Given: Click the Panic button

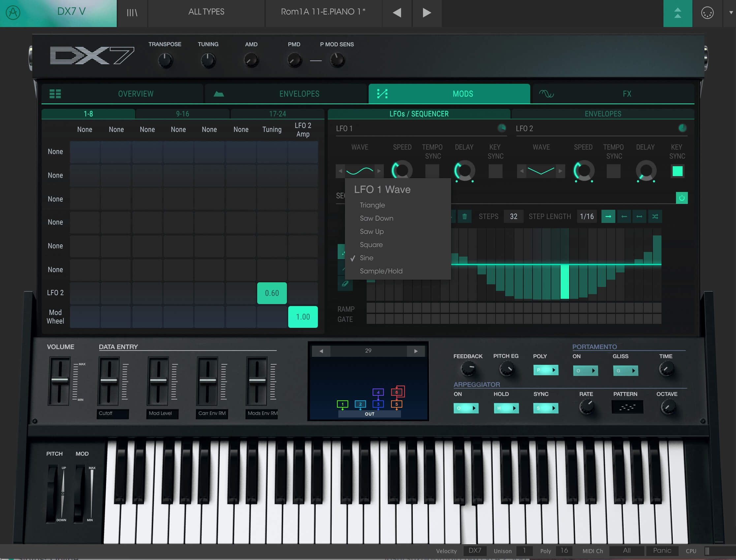Looking at the screenshot, I should click(x=662, y=551).
